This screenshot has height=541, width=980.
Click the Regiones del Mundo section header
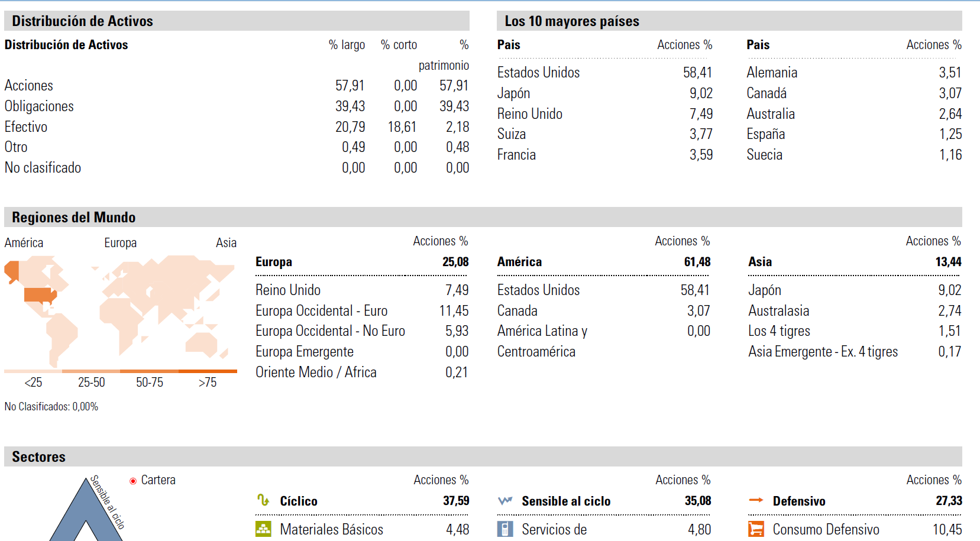[x=74, y=218]
